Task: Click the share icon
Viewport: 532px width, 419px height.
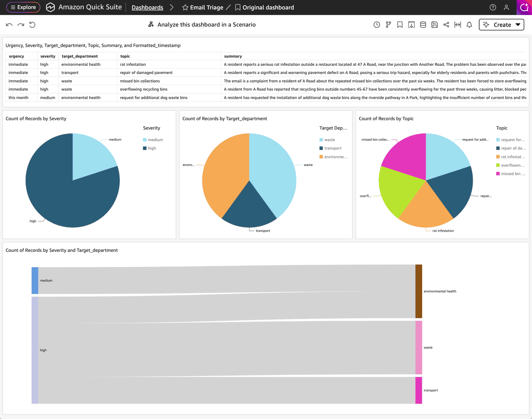Action: pos(446,25)
